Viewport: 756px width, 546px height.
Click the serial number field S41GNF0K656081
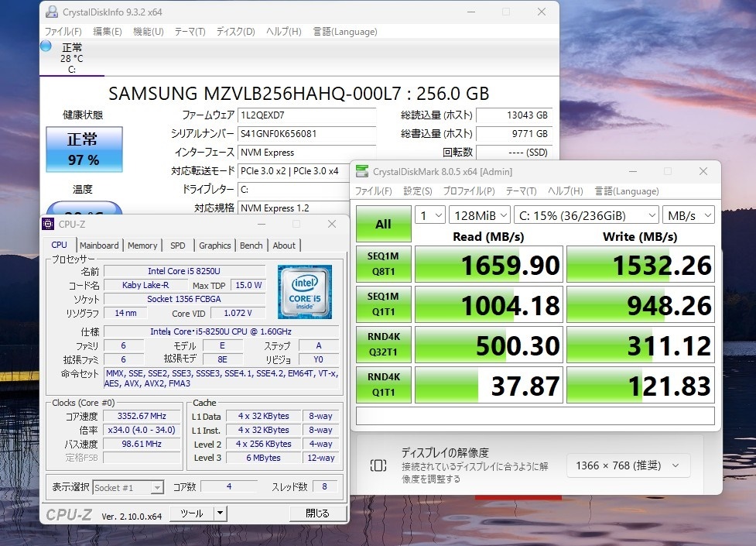point(306,134)
